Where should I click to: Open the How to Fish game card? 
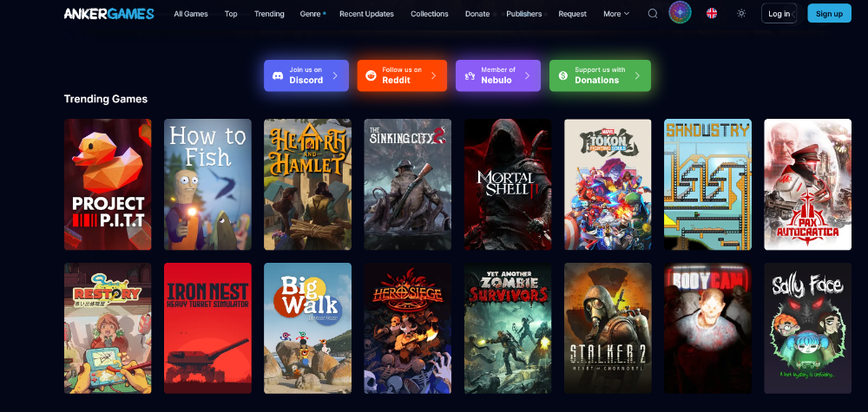[x=207, y=184]
